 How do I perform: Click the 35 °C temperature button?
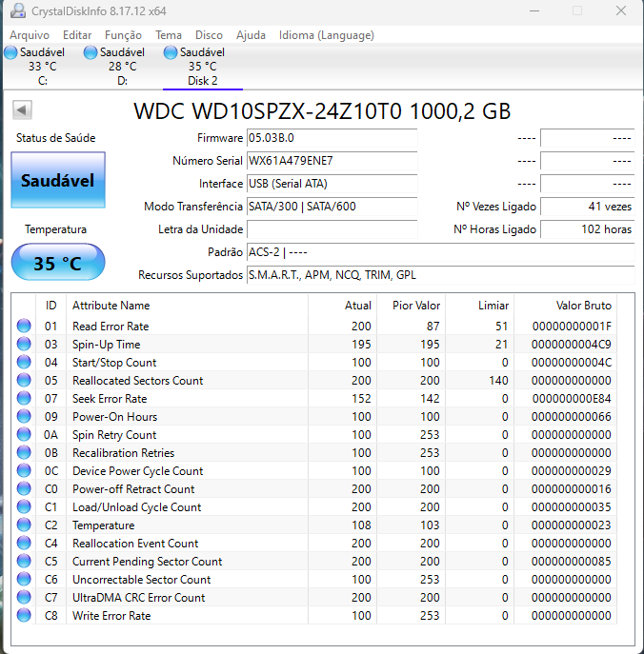coord(58,262)
